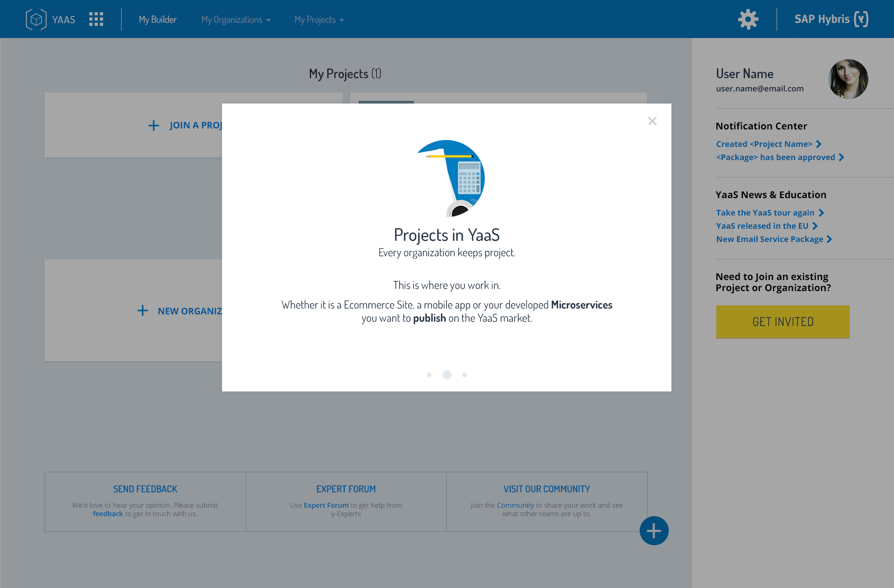
Task: Open the Created <Project Name> notification
Action: pos(769,144)
